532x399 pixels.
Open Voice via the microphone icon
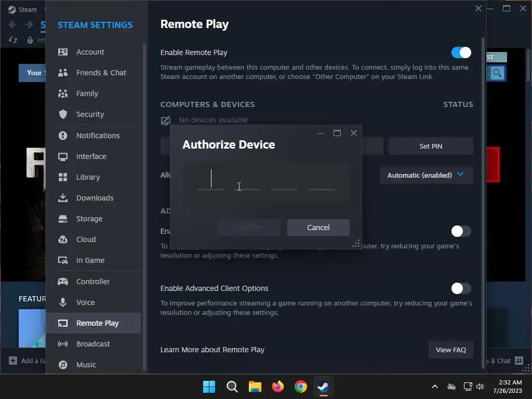63,302
